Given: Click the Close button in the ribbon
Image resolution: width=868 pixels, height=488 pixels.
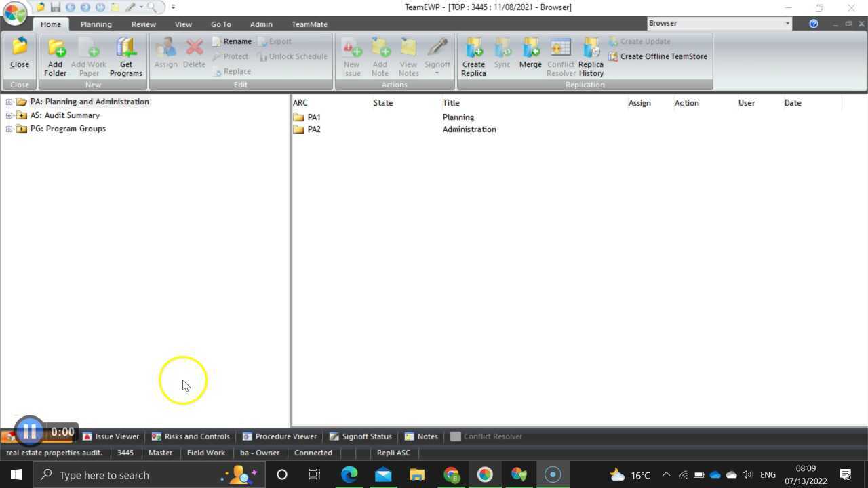Looking at the screenshot, I should 19,56.
